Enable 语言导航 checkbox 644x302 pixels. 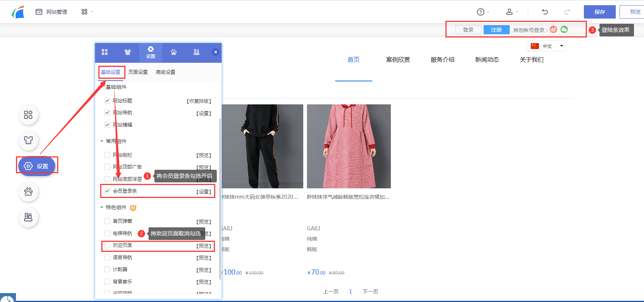coord(107,257)
